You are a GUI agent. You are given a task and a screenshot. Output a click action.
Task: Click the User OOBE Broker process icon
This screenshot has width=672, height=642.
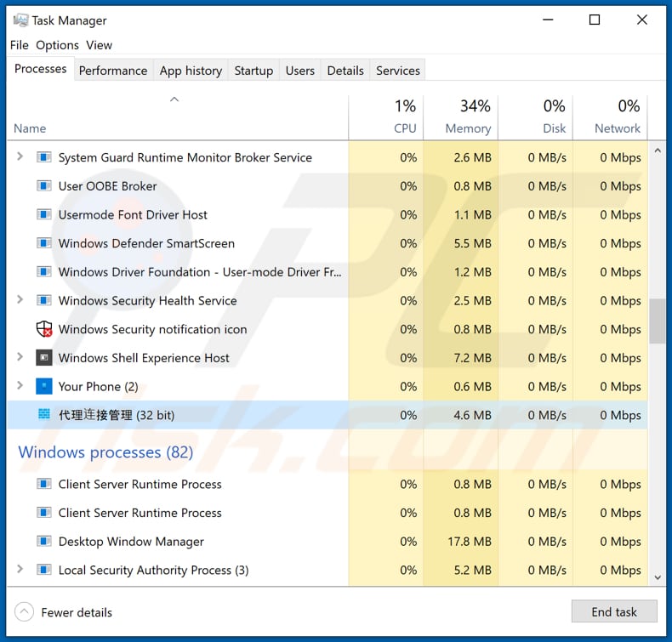pos(43,186)
